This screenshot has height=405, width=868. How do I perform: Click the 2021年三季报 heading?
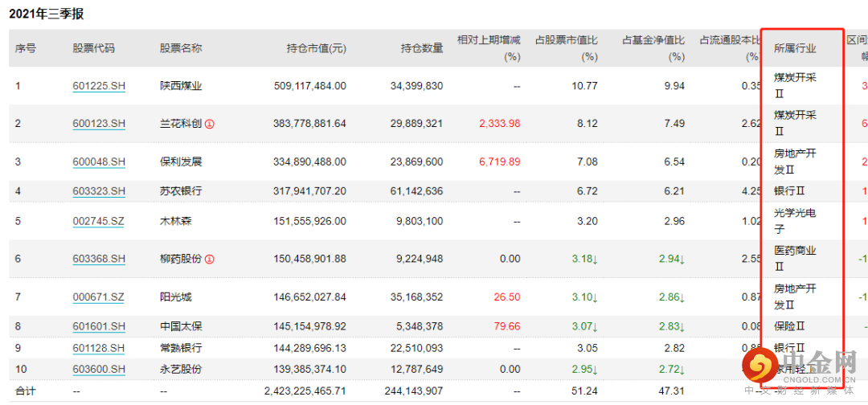click(x=47, y=14)
